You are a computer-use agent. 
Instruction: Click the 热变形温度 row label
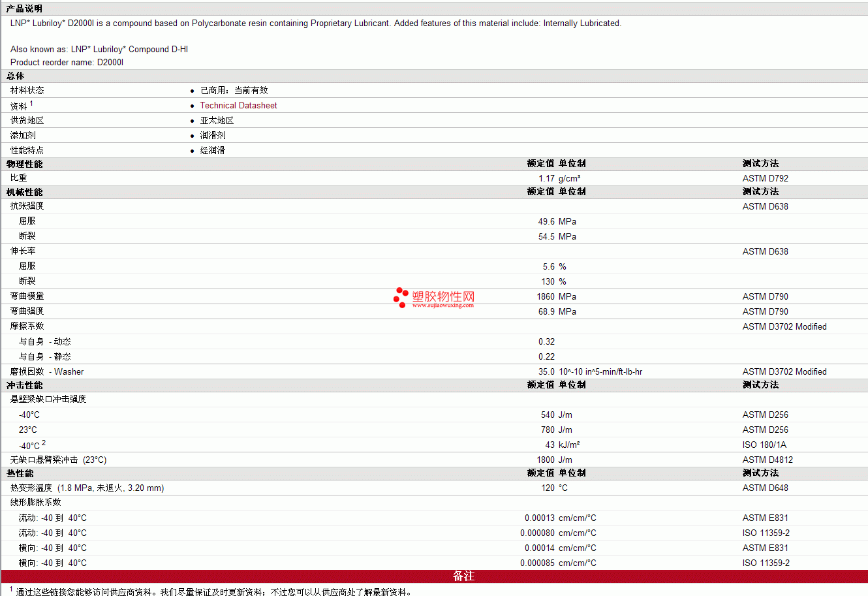tap(87, 488)
